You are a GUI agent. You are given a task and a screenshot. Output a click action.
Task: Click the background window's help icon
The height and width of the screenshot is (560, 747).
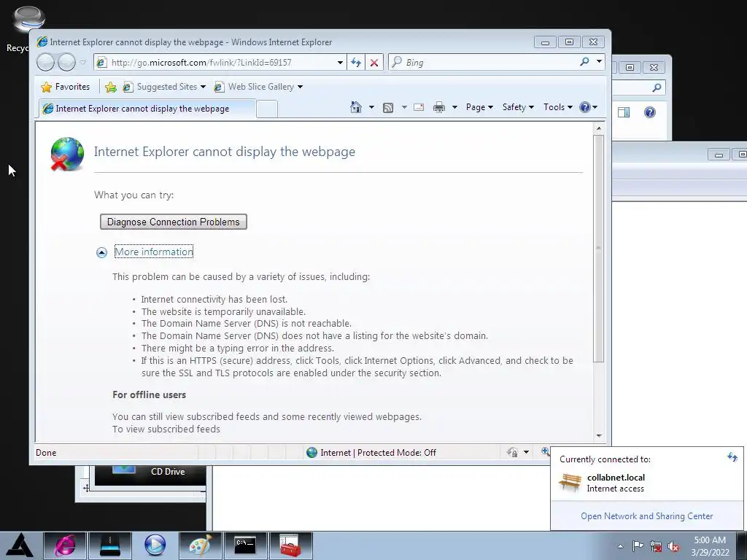(650, 112)
